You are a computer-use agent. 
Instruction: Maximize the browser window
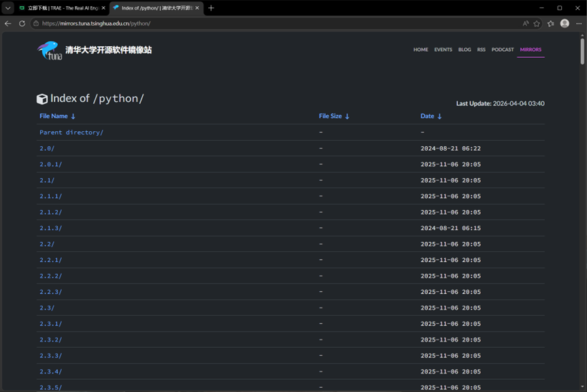(x=560, y=8)
